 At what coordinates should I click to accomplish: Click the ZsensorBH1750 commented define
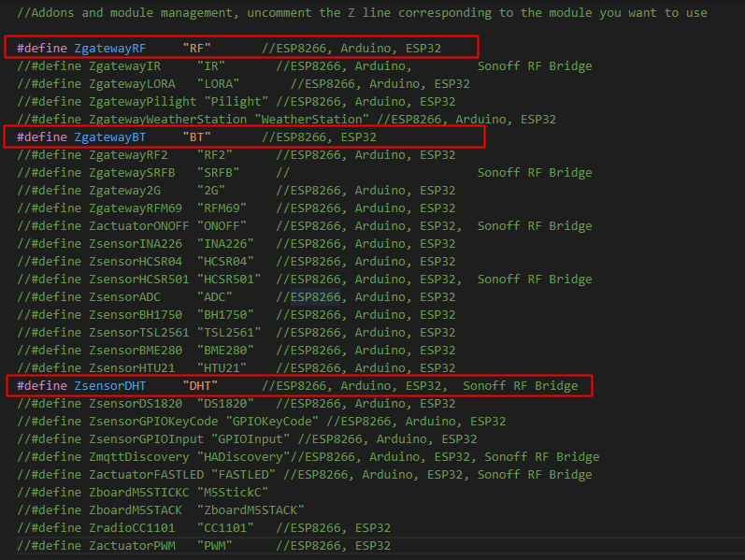click(236, 314)
